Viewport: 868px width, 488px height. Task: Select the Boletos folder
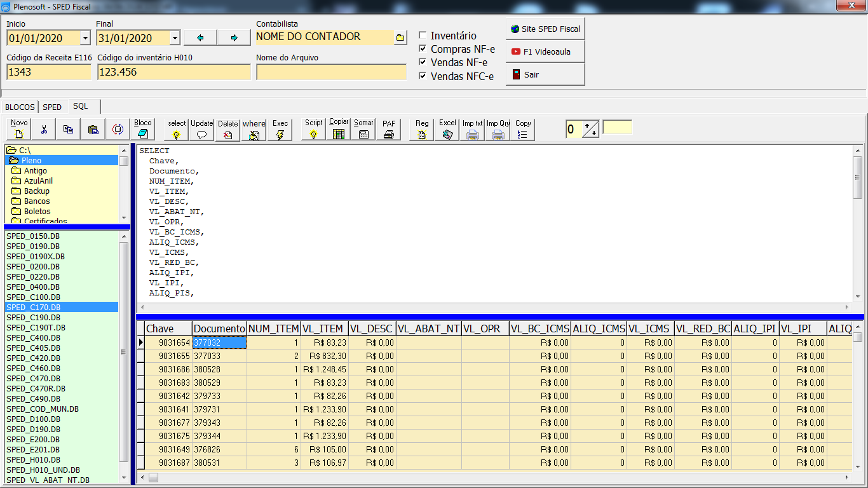[x=37, y=212]
